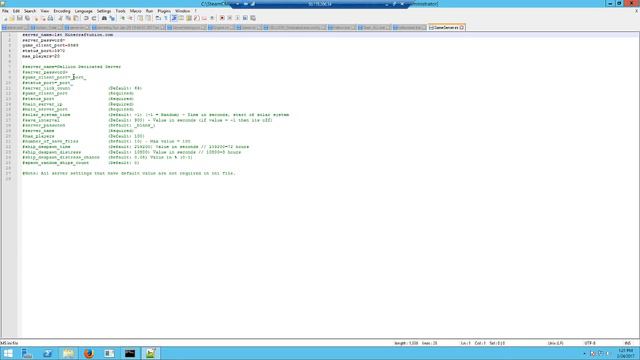This screenshot has width=640, height=360.
Task: Toggle synchronized vertical scrolling icon
Action: 140,18
